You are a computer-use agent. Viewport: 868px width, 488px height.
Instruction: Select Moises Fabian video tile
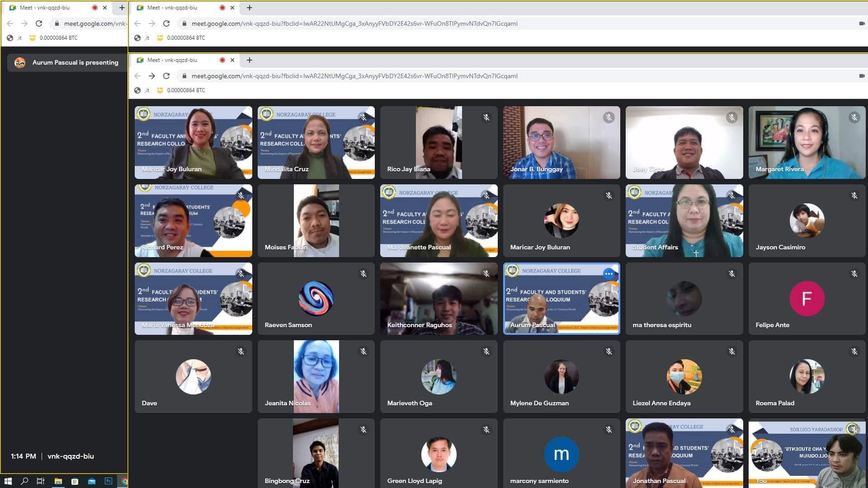316,221
